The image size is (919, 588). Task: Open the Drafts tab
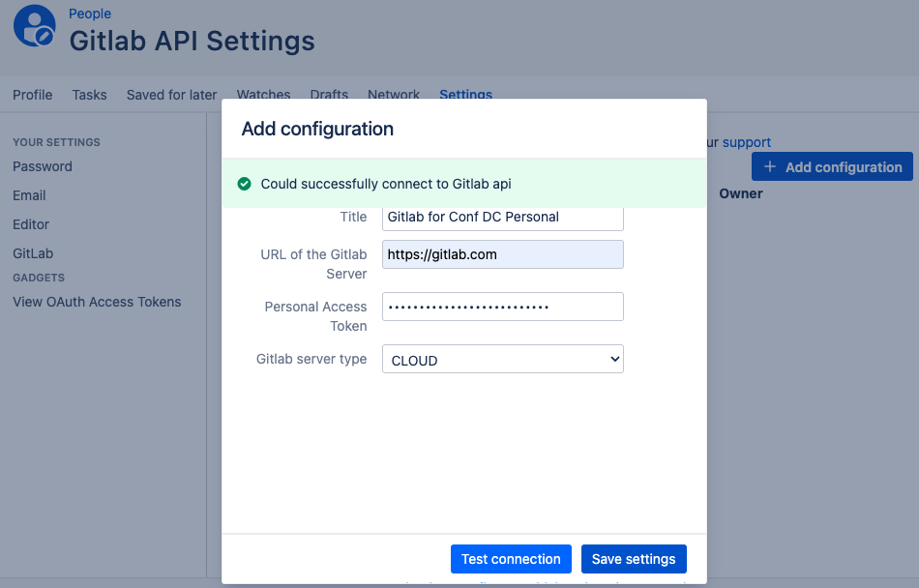(x=329, y=94)
